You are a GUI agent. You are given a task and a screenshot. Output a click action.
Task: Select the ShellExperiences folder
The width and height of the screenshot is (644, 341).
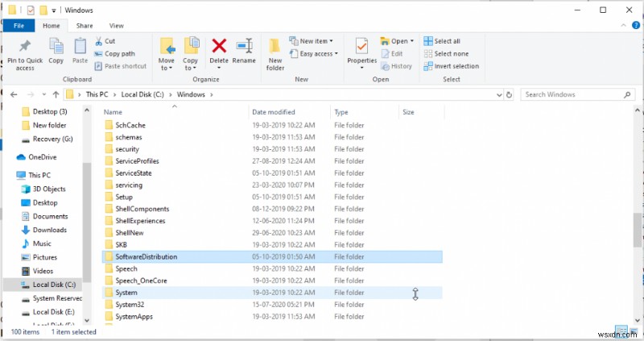click(272, 221)
